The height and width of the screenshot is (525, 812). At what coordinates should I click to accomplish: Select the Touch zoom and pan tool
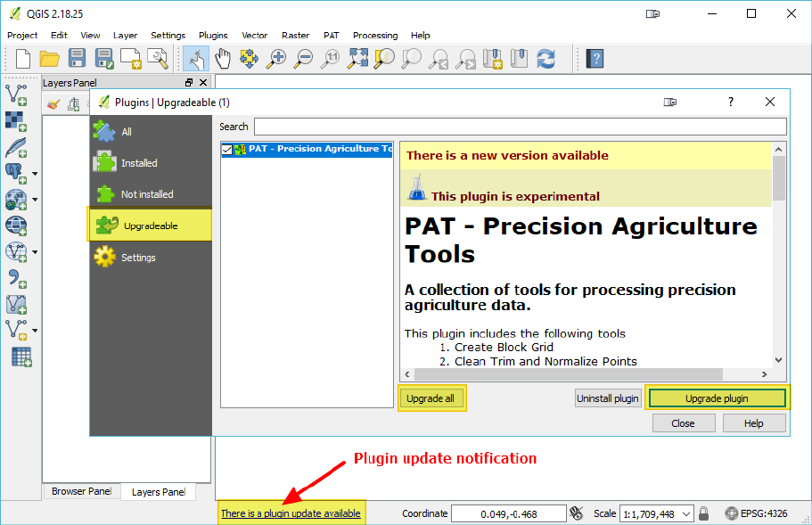point(196,59)
